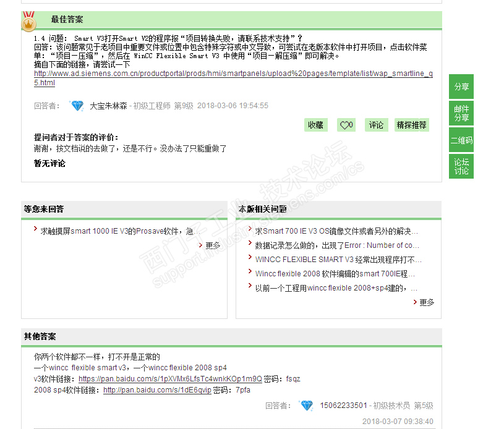Click the gold medal best-answer icon
This screenshot has width=504, height=429.
pyautogui.click(x=28, y=21)
